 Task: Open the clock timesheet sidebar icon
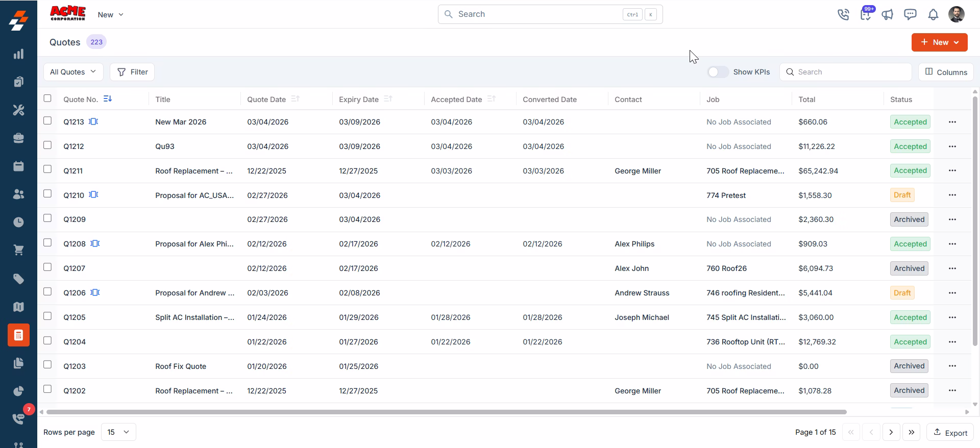coord(18,222)
